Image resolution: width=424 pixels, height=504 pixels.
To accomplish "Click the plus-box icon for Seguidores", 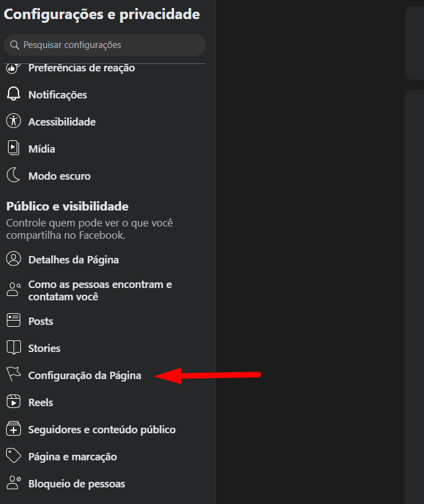I will pos(14,428).
